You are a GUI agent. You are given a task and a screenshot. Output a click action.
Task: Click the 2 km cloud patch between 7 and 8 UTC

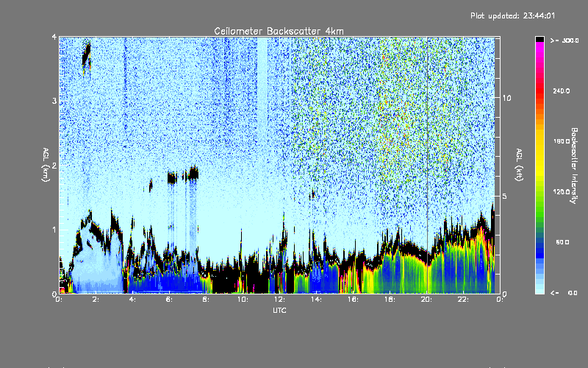coord(193,173)
